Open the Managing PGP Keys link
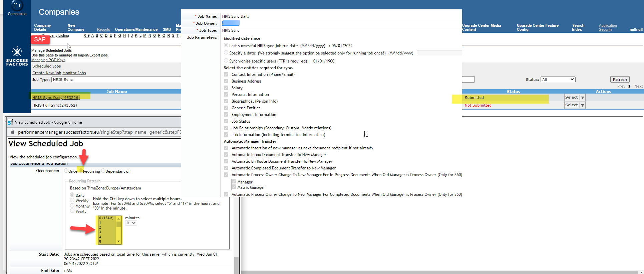This screenshot has width=644, height=274. click(48, 60)
